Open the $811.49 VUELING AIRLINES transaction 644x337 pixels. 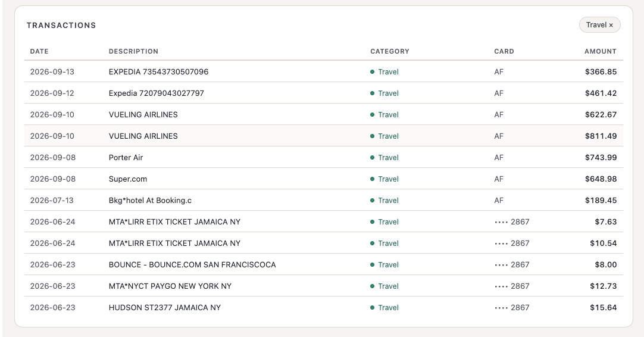tap(324, 136)
